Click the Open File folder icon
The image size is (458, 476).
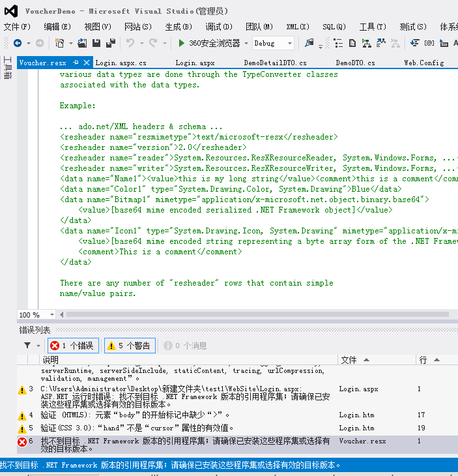pos(82,43)
